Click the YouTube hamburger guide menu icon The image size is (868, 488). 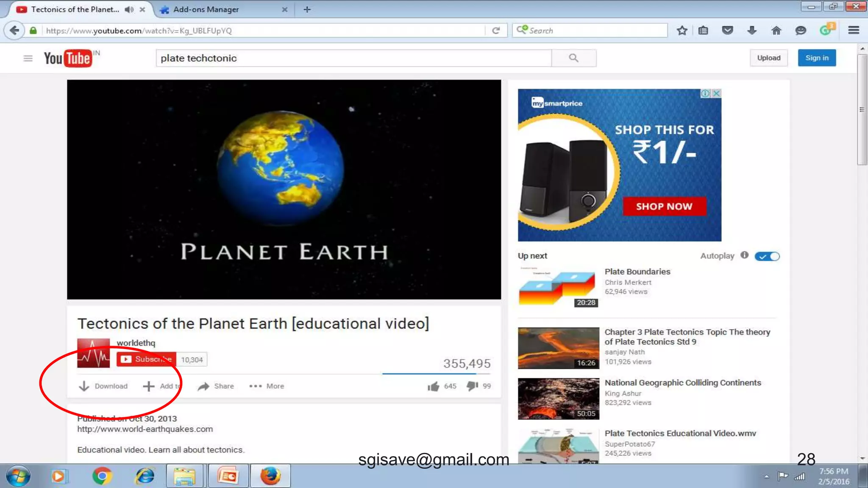point(28,58)
